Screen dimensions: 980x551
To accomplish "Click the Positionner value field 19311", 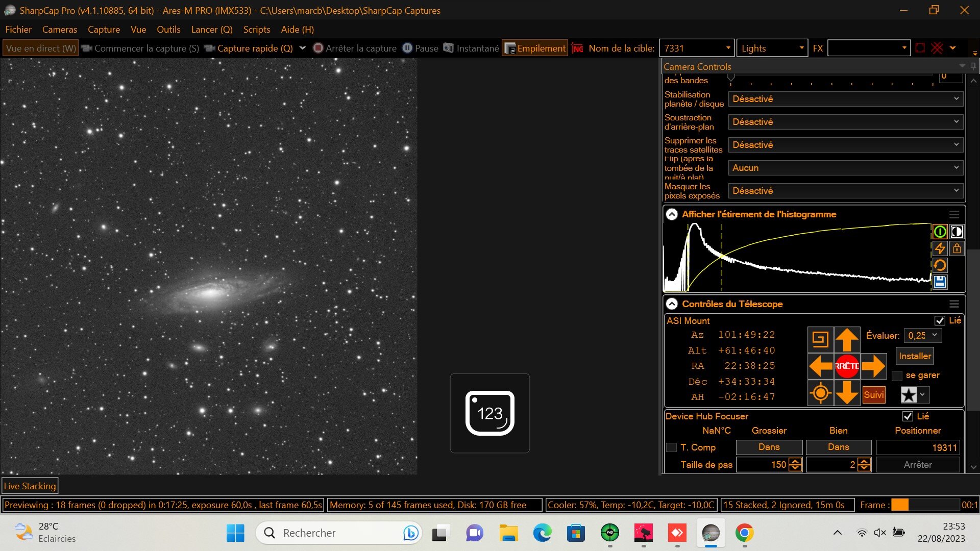I will pyautogui.click(x=918, y=447).
